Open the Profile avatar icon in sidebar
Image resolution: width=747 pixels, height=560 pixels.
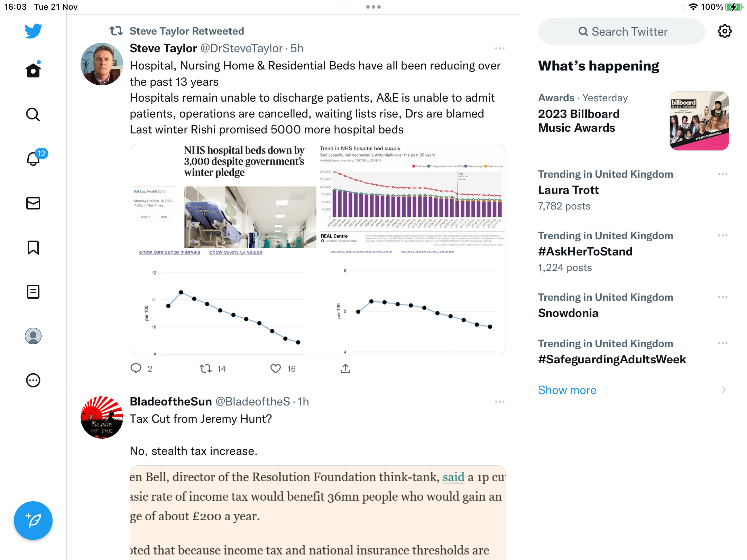coord(33,336)
